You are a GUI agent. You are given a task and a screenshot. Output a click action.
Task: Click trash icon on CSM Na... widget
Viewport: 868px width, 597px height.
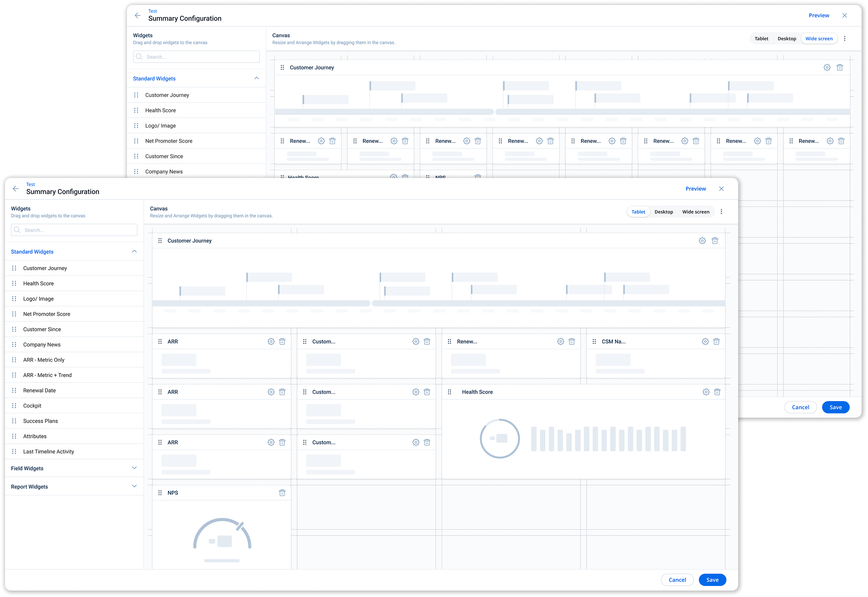[x=716, y=341]
